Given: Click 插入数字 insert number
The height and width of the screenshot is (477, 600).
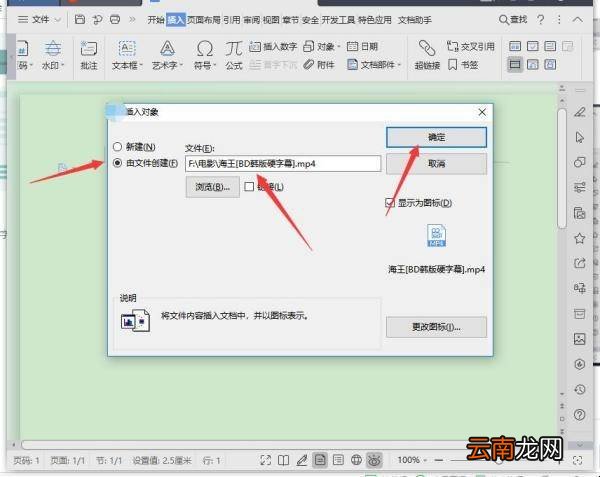Looking at the screenshot, I should (x=273, y=47).
